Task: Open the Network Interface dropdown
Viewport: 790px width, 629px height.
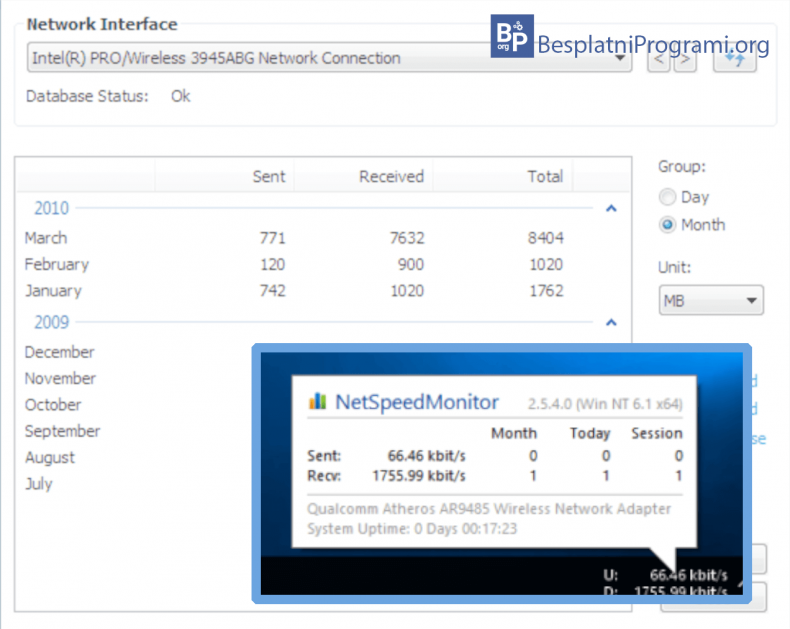Action: click(x=329, y=58)
